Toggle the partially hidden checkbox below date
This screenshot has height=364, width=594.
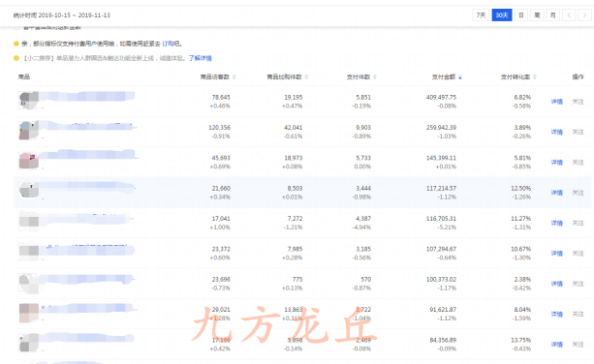click(16, 27)
